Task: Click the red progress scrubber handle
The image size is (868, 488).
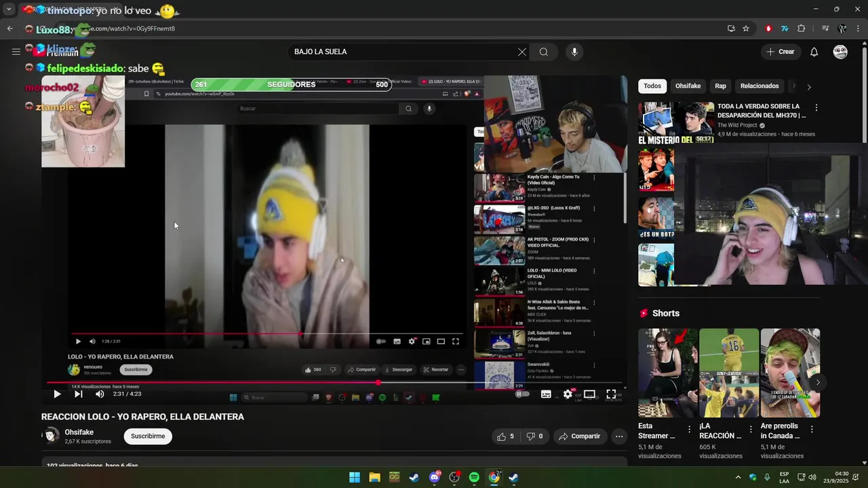Action: (x=378, y=382)
